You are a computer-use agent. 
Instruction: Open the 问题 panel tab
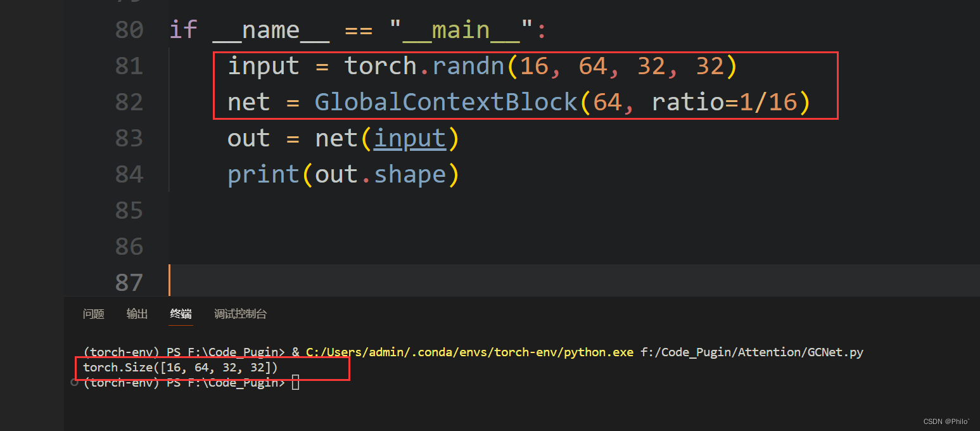point(94,314)
